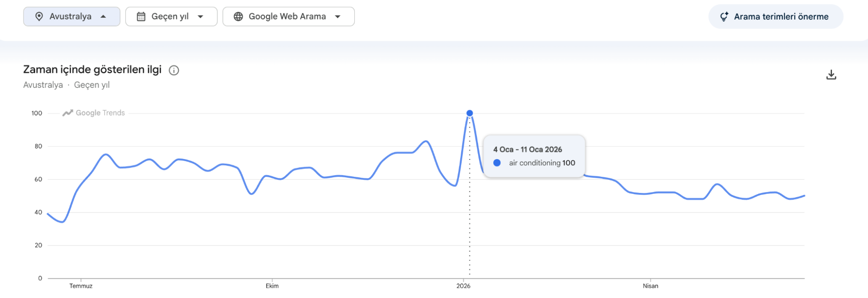Viewport: 868px width, 298px height.
Task: Download the interest over time chart data
Action: (x=831, y=75)
